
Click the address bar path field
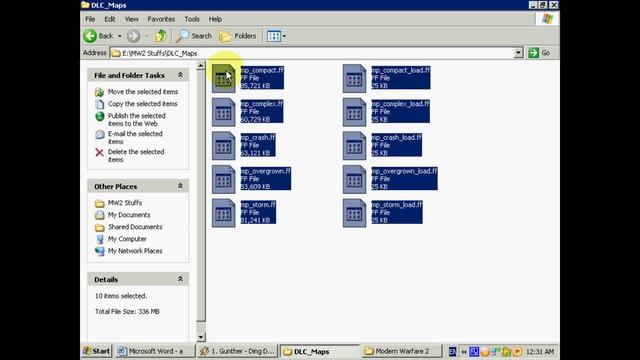tap(312, 53)
